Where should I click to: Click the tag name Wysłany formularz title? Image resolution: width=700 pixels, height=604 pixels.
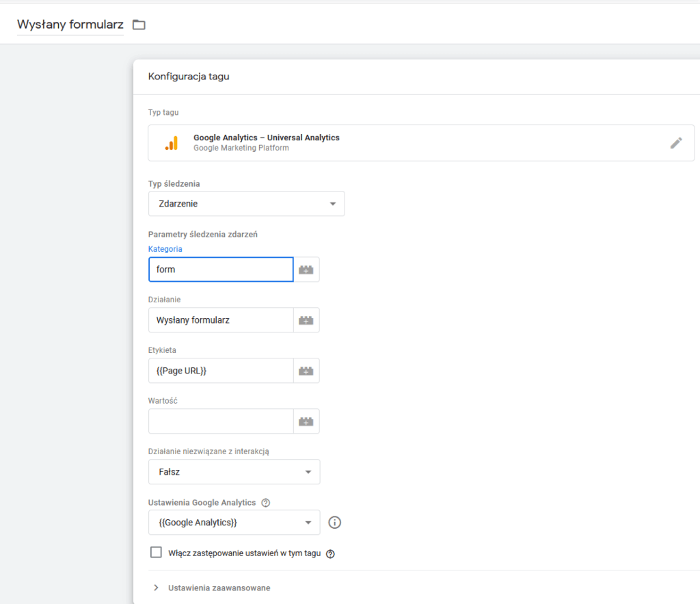click(x=70, y=25)
